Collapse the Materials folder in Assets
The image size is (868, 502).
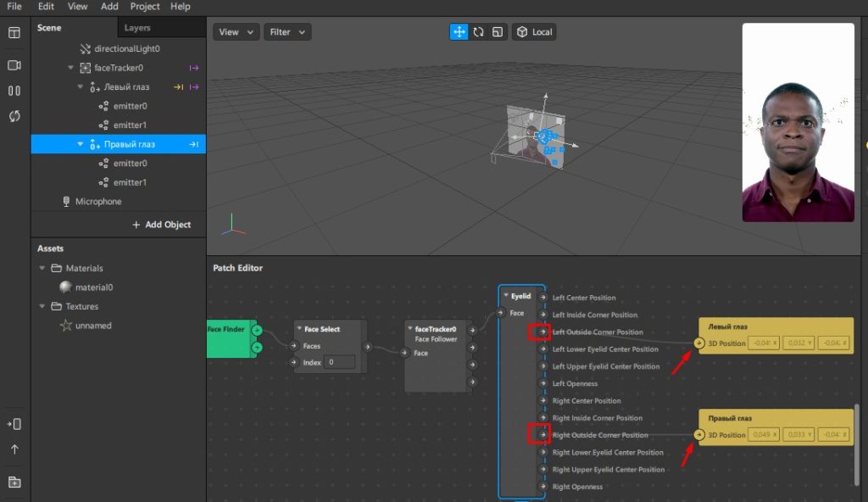tap(42, 269)
